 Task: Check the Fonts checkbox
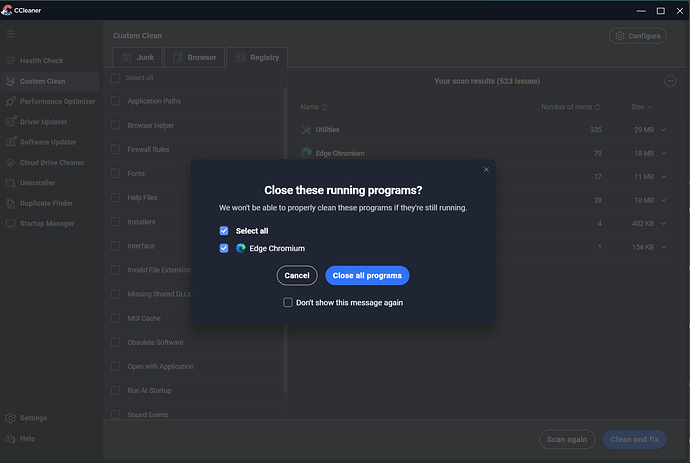point(115,173)
